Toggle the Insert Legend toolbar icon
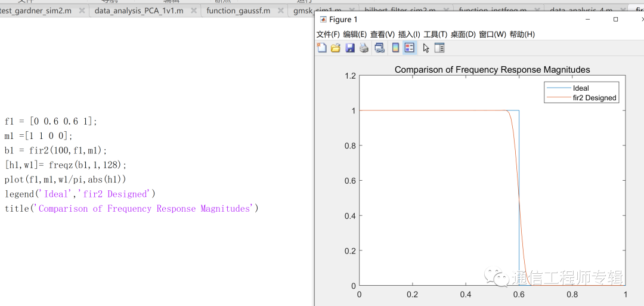Viewport: 644px width, 306px height. (409, 48)
